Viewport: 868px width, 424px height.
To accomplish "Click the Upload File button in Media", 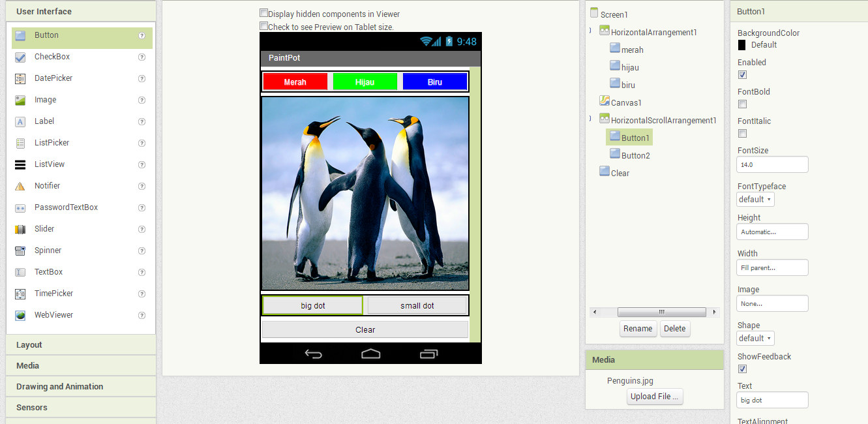I will click(x=654, y=396).
